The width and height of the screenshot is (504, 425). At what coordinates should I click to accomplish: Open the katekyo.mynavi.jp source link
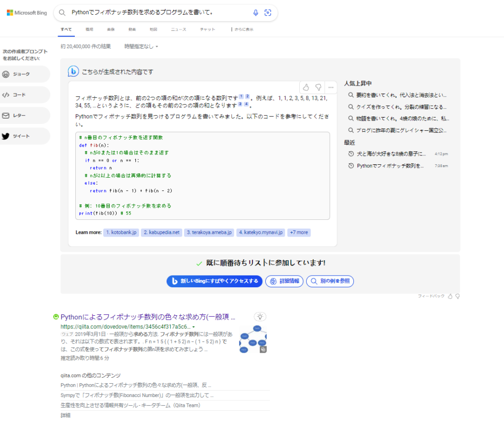[x=261, y=233]
